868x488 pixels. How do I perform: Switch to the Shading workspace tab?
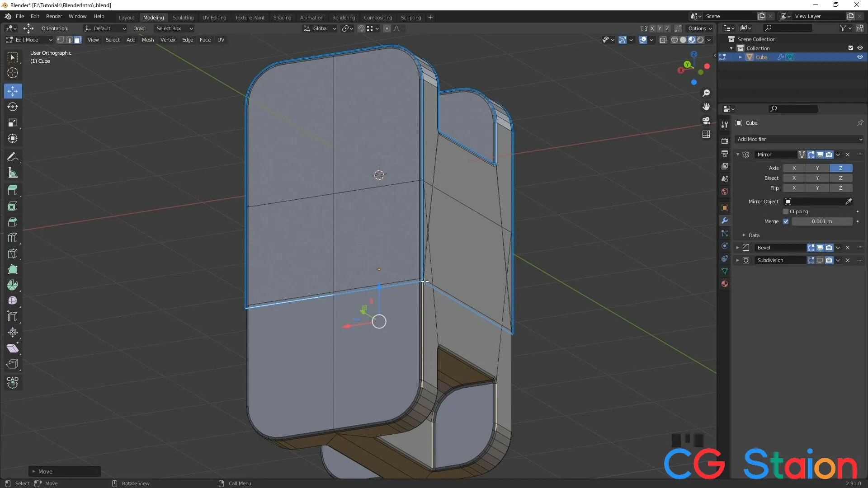282,17
